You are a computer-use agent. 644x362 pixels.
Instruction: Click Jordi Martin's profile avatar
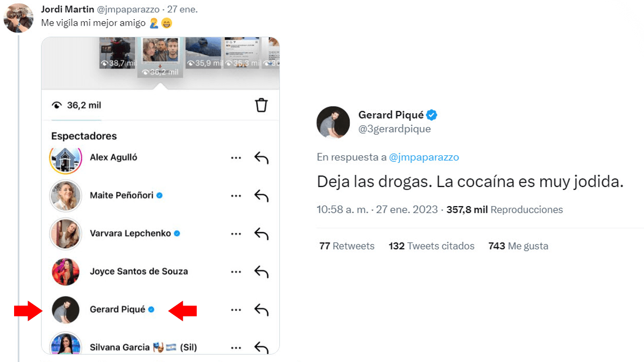pos(18,18)
